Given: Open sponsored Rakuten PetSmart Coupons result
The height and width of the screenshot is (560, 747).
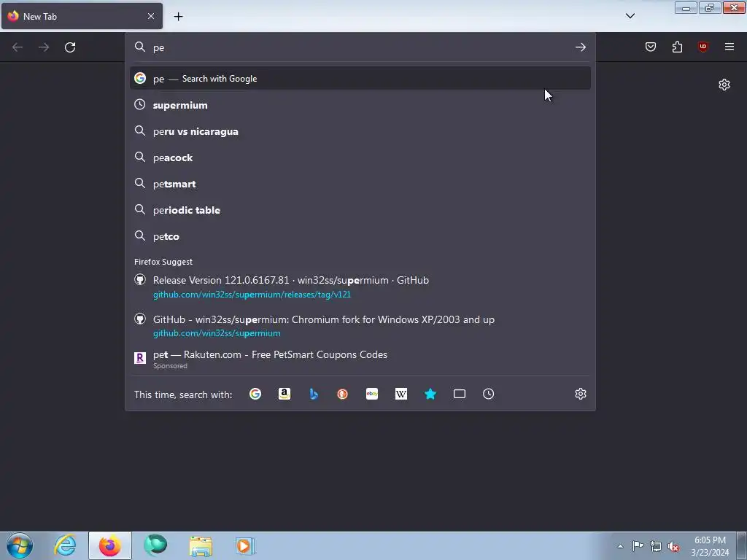Looking at the screenshot, I should [360, 359].
